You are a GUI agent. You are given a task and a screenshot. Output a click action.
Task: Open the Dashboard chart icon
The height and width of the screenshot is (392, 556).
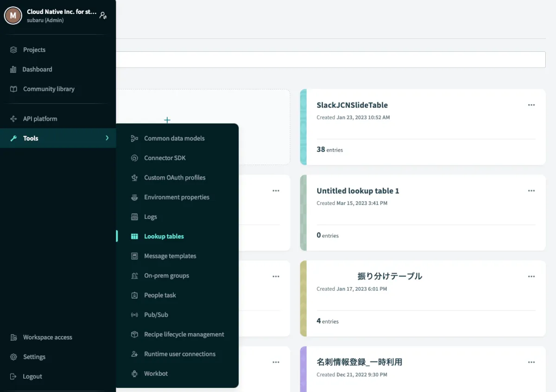pyautogui.click(x=13, y=69)
